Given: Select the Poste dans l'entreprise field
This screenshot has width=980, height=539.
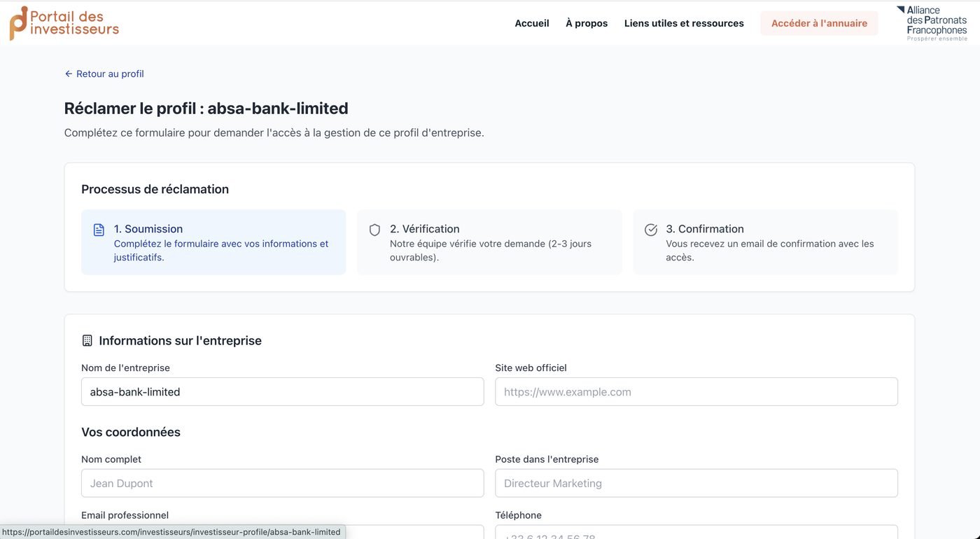Looking at the screenshot, I should pos(696,483).
